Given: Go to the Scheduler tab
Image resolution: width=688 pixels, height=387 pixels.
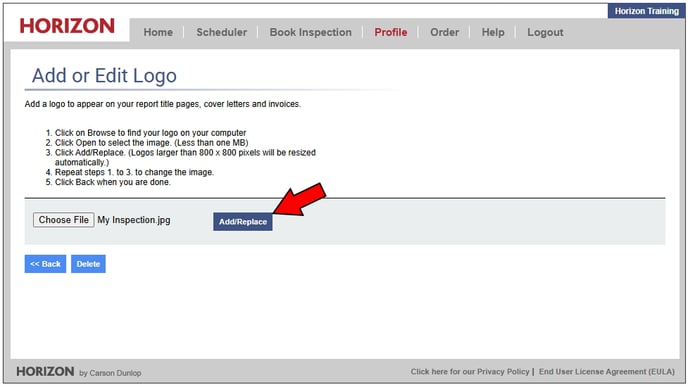Looking at the screenshot, I should [x=222, y=32].
